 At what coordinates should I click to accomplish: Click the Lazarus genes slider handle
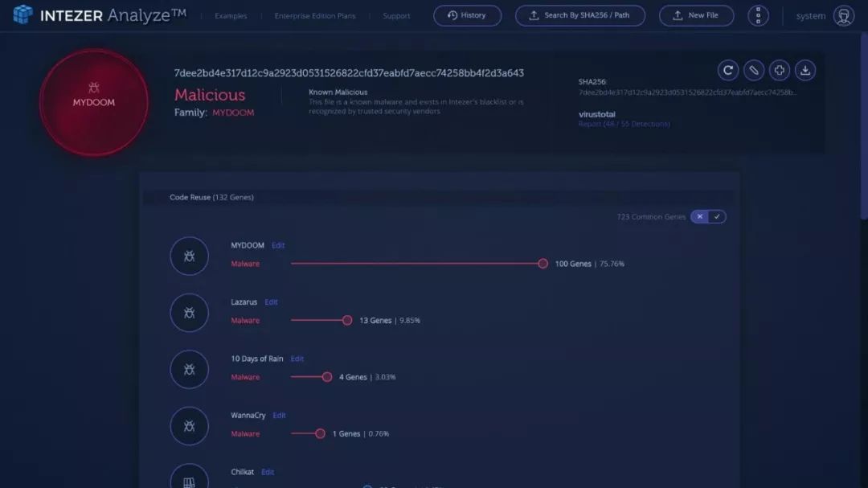click(347, 320)
